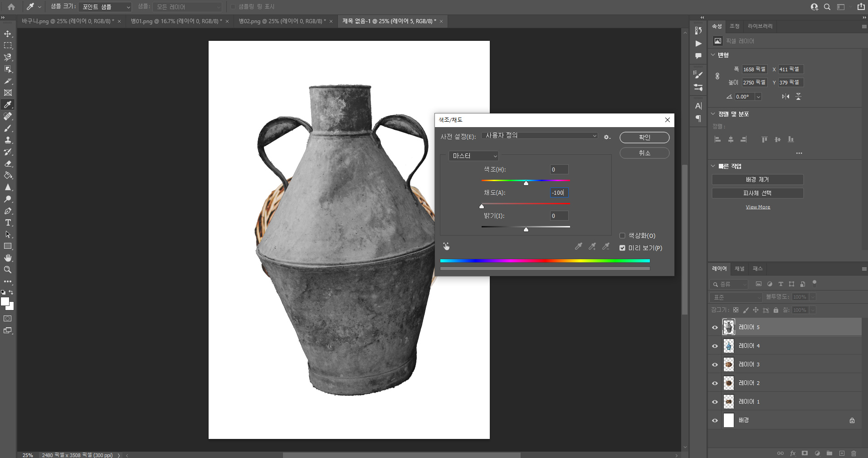
Task: Switch to 병02.png document tab
Action: tap(282, 21)
